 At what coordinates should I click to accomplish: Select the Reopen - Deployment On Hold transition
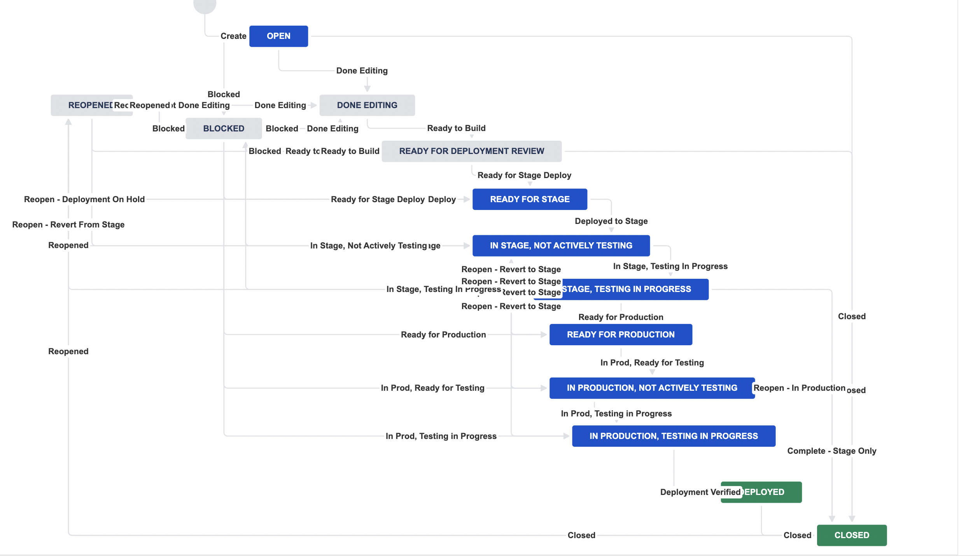[x=84, y=199]
